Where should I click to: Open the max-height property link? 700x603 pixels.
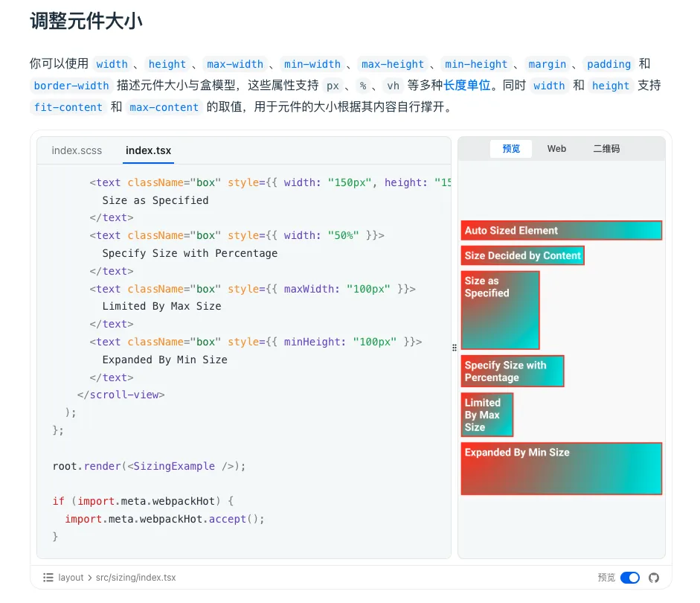(393, 64)
